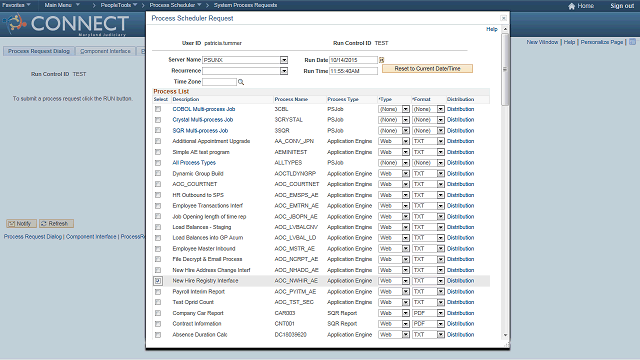Click the Component Interface bottom link
The width and height of the screenshot is (640, 360).
[x=91, y=237]
